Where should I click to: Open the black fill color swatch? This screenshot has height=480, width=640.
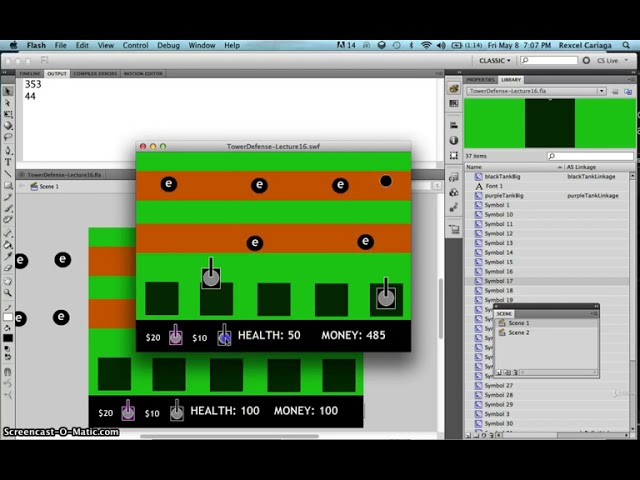(x=8, y=338)
